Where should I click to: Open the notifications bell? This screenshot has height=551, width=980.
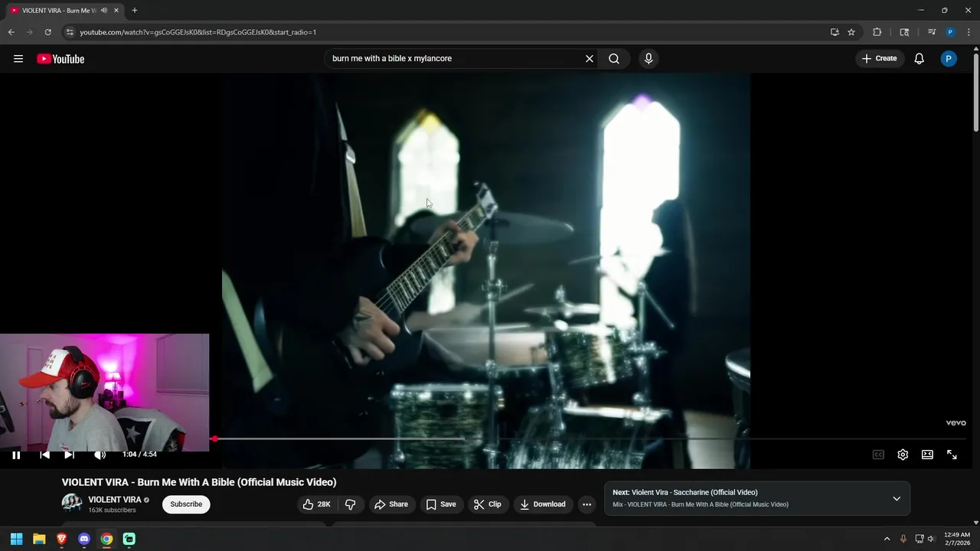920,59
